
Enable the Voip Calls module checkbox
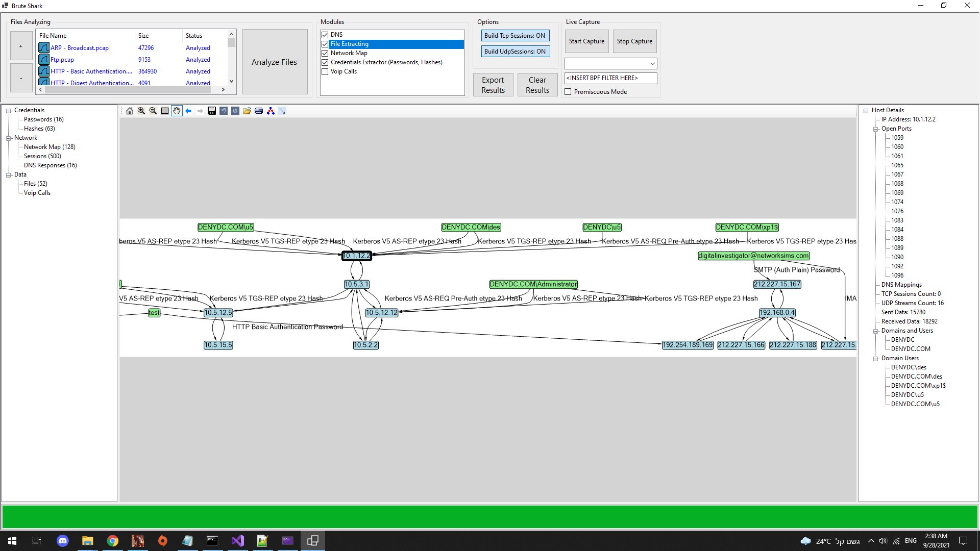tap(325, 71)
